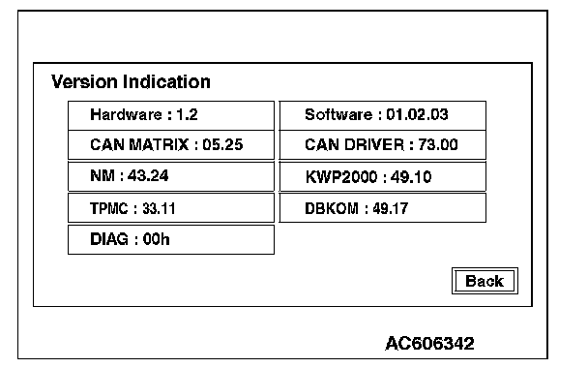588x368 pixels.
Task: Click the DBKOM value 49.17
Action: pos(391,208)
